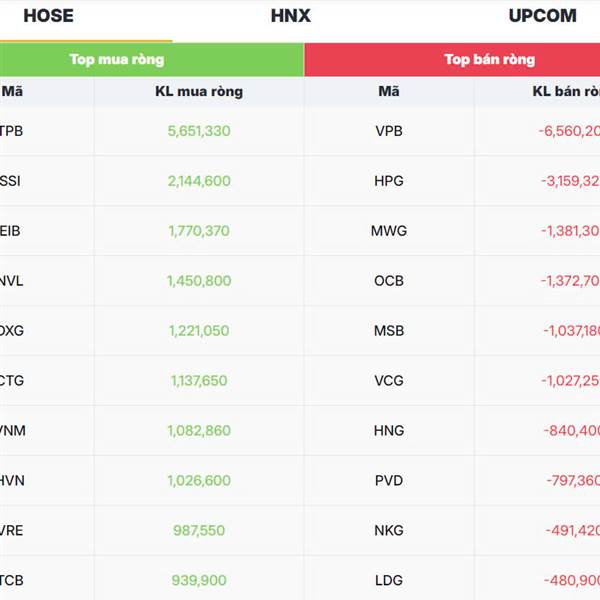Select the VNM ticker

tap(13, 431)
